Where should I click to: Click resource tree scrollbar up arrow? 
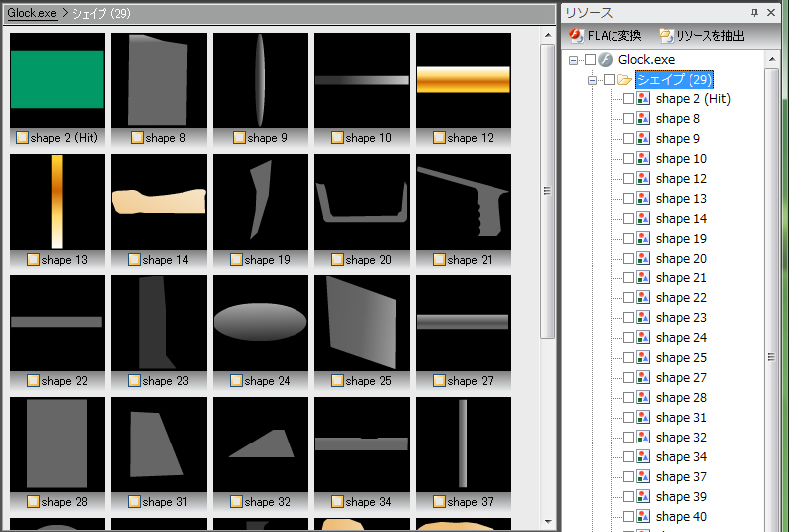pyautogui.click(x=771, y=60)
